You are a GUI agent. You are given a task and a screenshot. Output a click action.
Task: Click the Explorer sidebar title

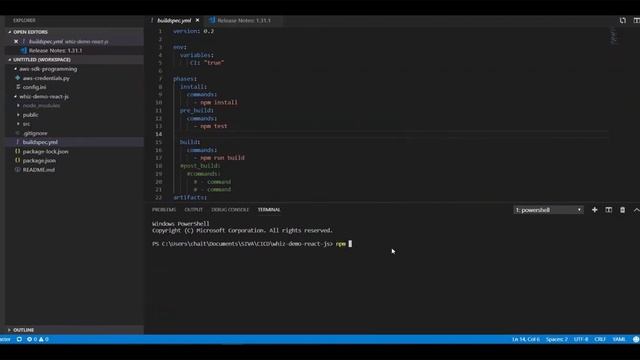tap(24, 20)
